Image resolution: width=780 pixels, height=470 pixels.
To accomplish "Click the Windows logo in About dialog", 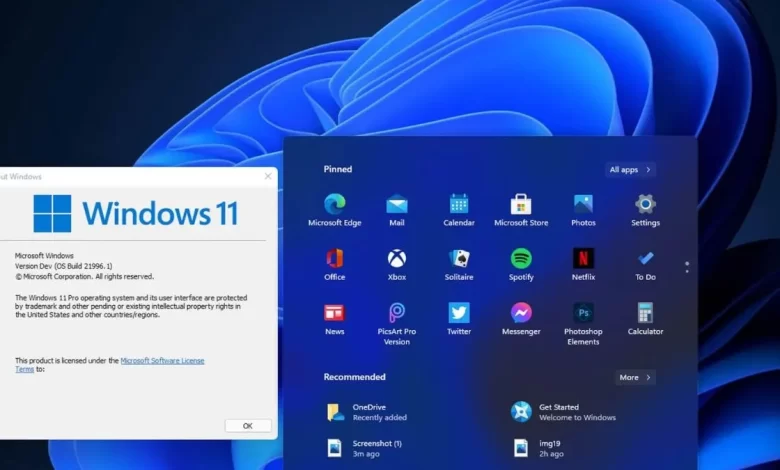I will [x=52, y=213].
